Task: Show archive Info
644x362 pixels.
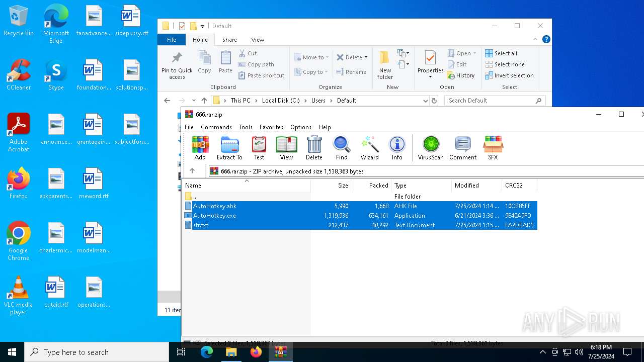Action: [397, 148]
